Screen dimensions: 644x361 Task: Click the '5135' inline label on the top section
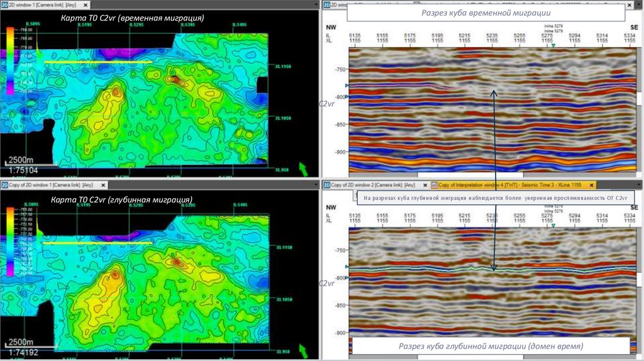tap(355, 36)
